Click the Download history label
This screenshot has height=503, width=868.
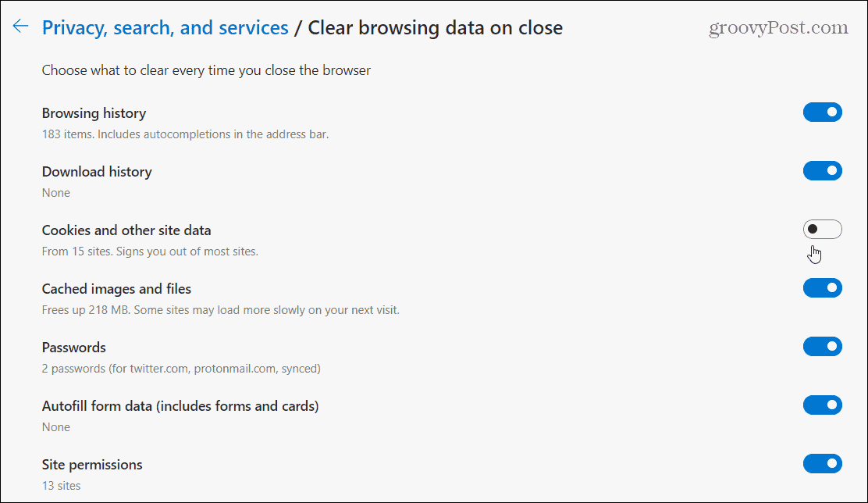pyautogui.click(x=97, y=172)
